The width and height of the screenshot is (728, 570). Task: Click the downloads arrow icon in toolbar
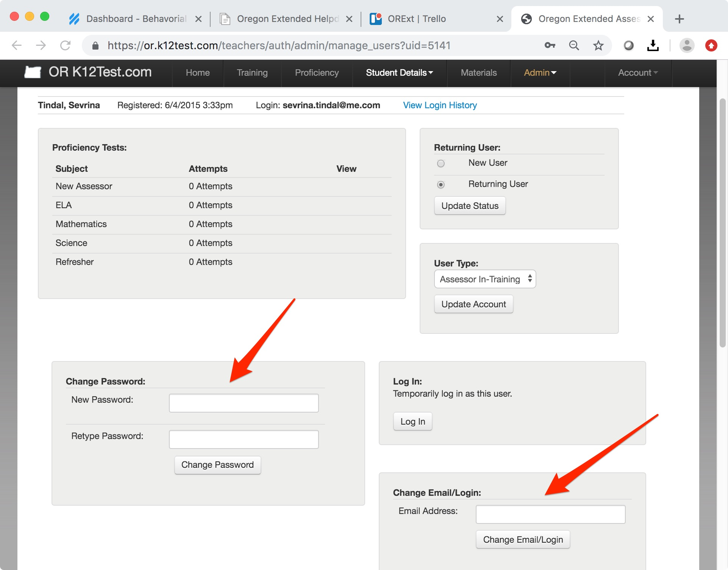pyautogui.click(x=653, y=46)
